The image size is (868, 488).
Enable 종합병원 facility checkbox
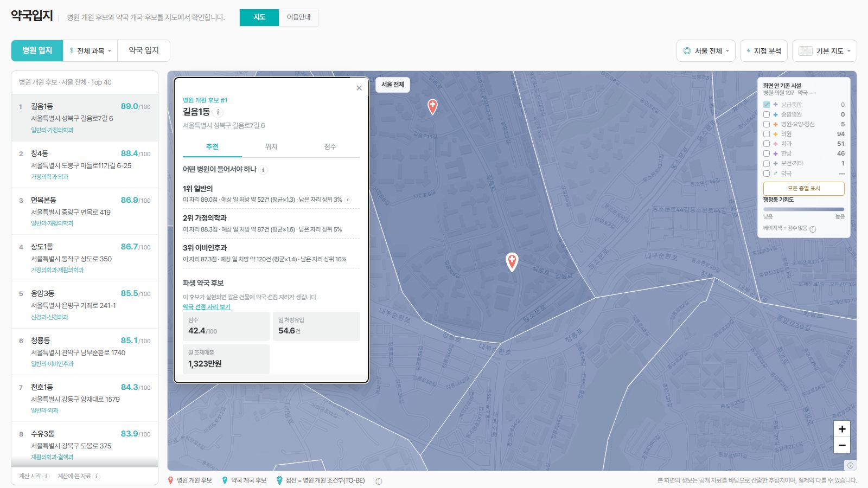(x=767, y=114)
